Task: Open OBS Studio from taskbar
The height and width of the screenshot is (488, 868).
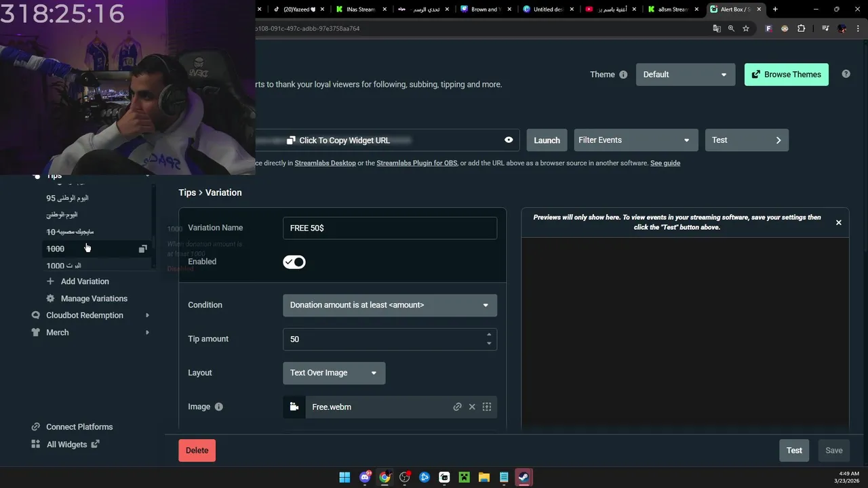Action: [405, 477]
